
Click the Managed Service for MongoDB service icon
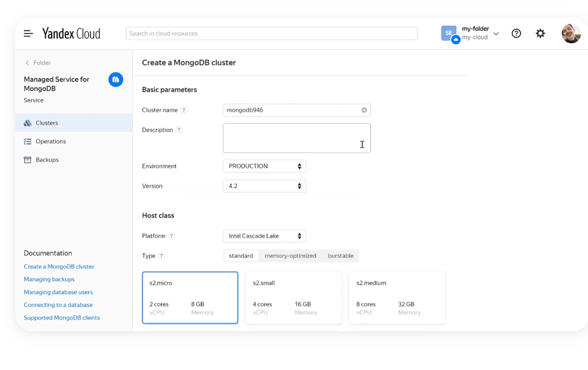115,79
